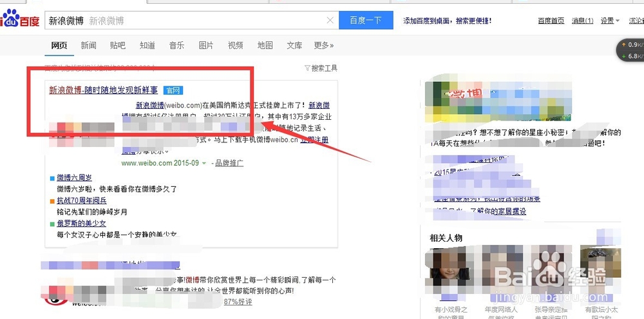
Task: Click the network speed indicator widget
Action: [630, 50]
